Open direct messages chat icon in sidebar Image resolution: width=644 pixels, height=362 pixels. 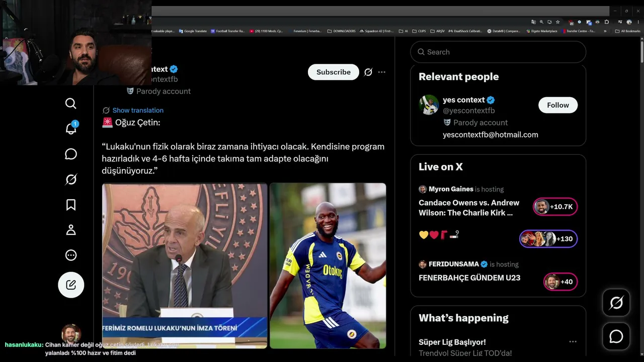[x=71, y=154]
